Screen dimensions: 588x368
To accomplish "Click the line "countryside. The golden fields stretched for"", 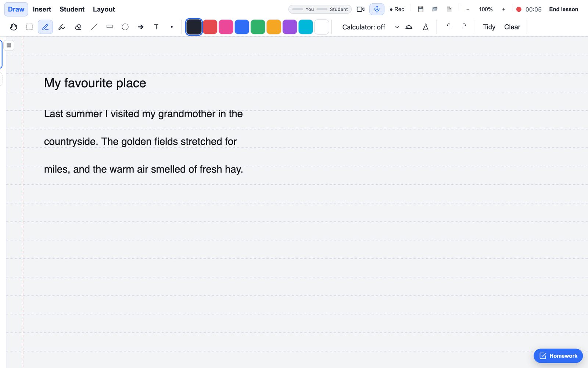I will coord(140,142).
